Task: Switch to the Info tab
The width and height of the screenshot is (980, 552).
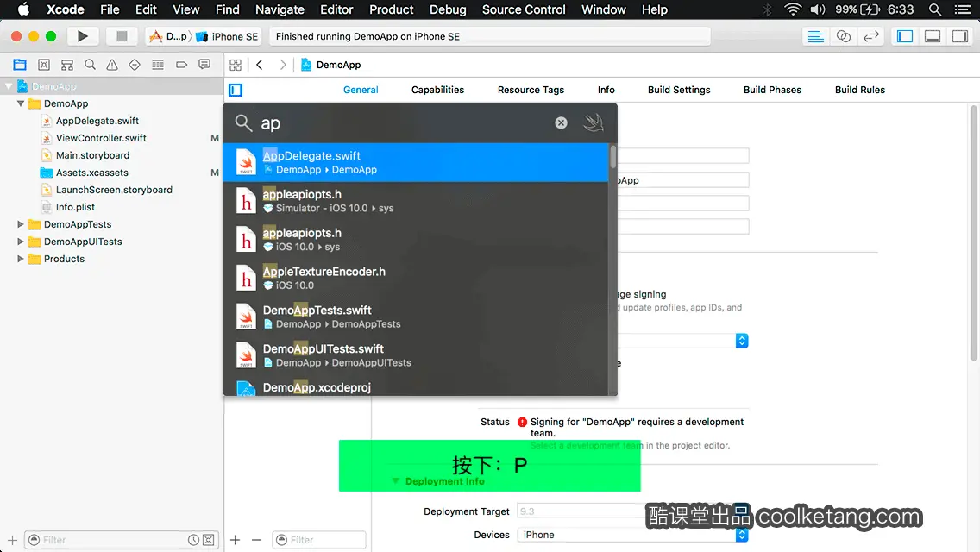Action: (606, 90)
